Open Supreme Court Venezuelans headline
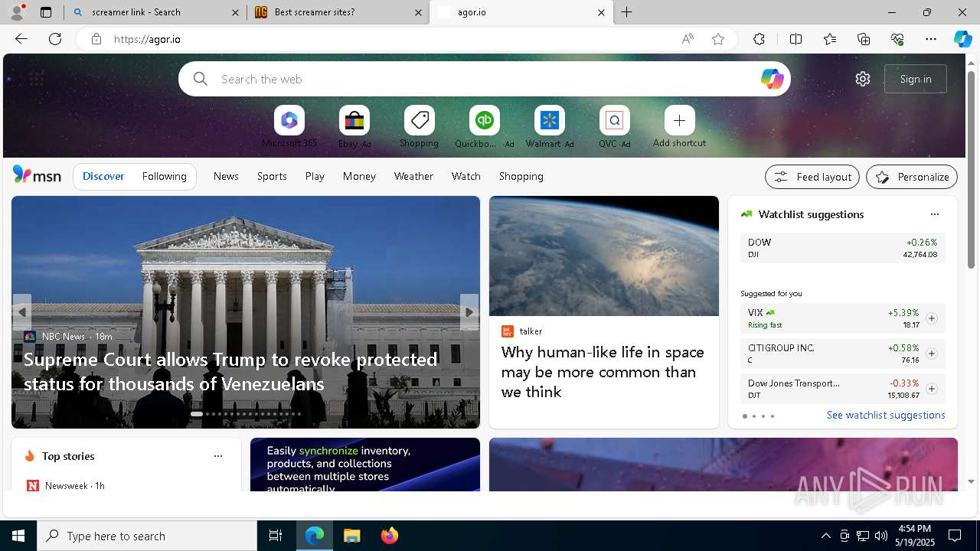The height and width of the screenshot is (551, 980). [x=230, y=371]
